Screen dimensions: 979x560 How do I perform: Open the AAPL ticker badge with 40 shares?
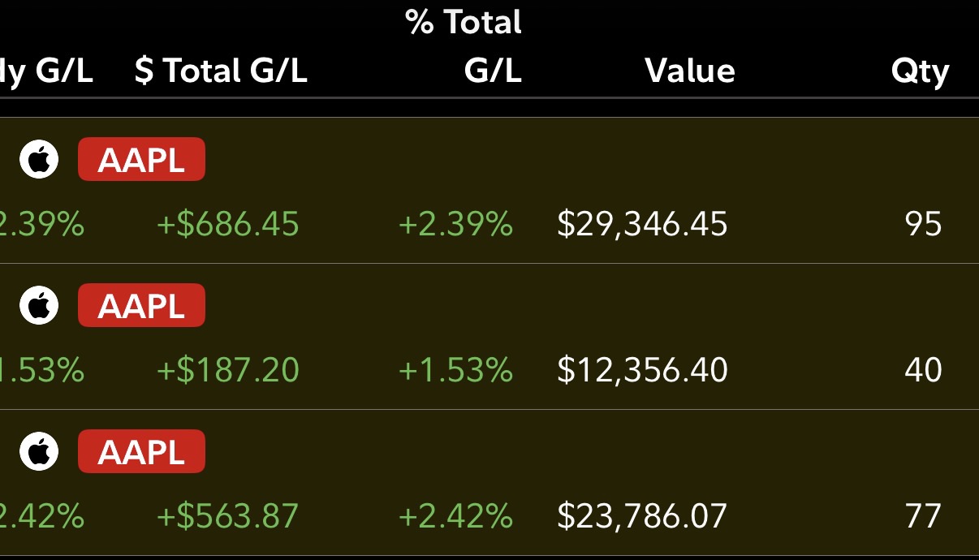coord(141,305)
